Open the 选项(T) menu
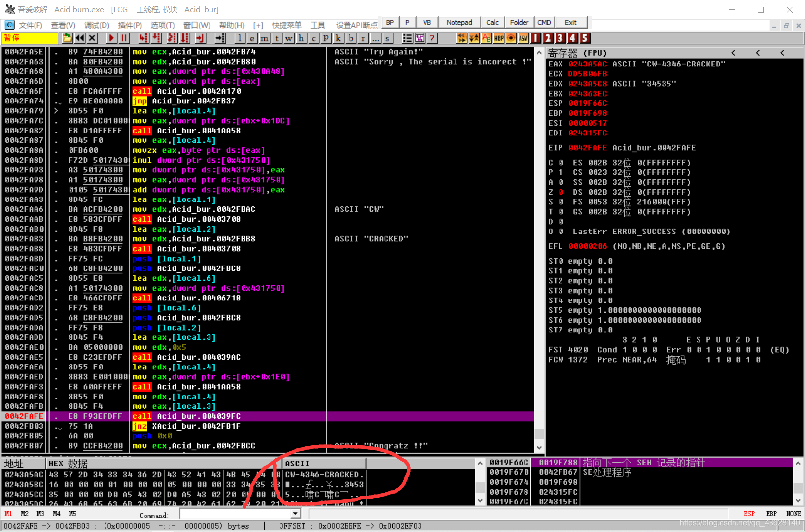This screenshot has width=805, height=532. click(163, 25)
